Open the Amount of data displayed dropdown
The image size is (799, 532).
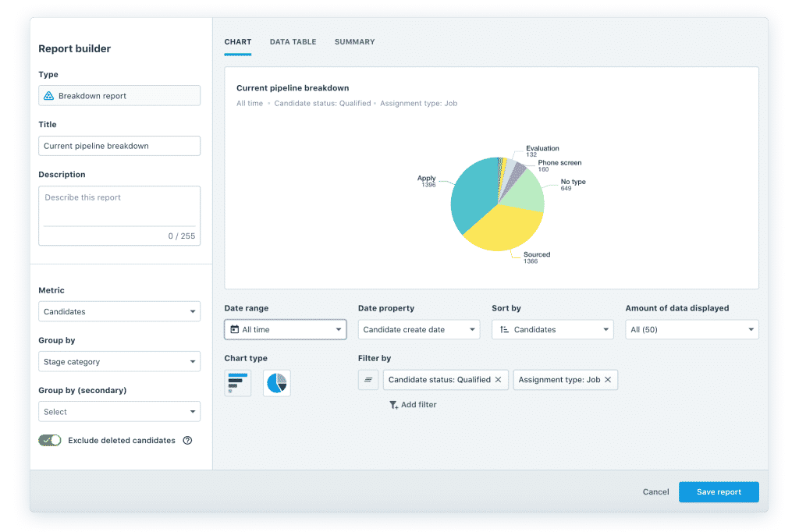[x=691, y=329]
